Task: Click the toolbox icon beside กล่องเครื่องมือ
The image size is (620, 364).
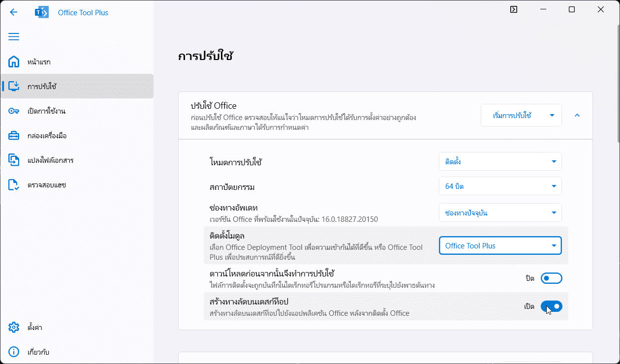Action: [x=14, y=136]
